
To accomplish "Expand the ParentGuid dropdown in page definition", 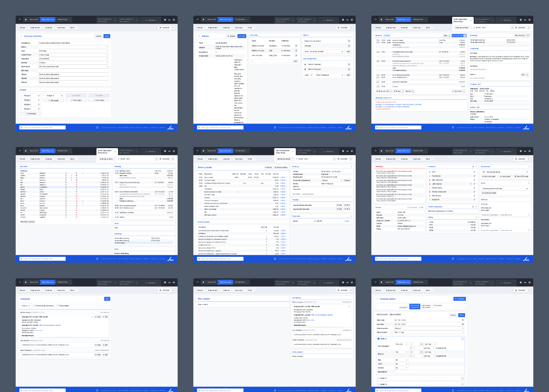I will [x=73, y=67].
